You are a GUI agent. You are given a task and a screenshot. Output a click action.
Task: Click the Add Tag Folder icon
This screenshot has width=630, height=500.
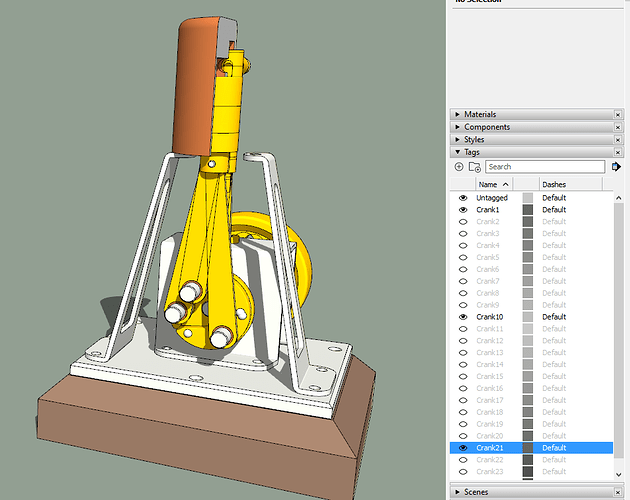click(474, 167)
